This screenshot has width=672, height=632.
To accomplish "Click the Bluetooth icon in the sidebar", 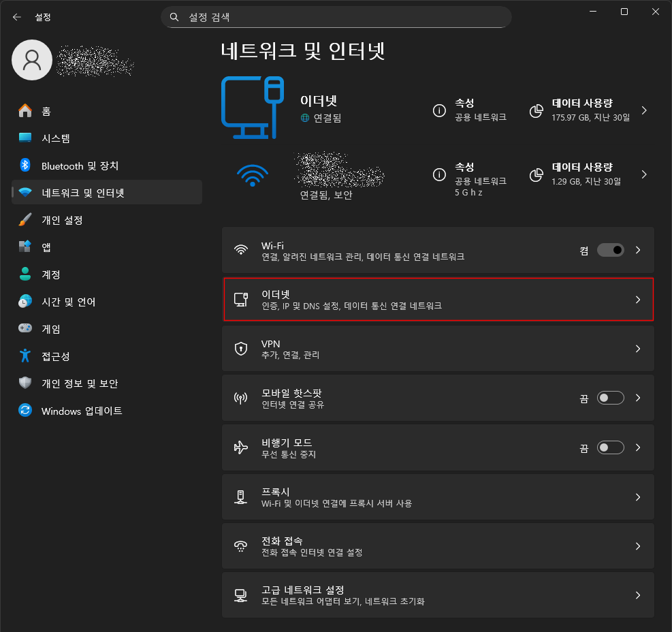I will coord(25,165).
